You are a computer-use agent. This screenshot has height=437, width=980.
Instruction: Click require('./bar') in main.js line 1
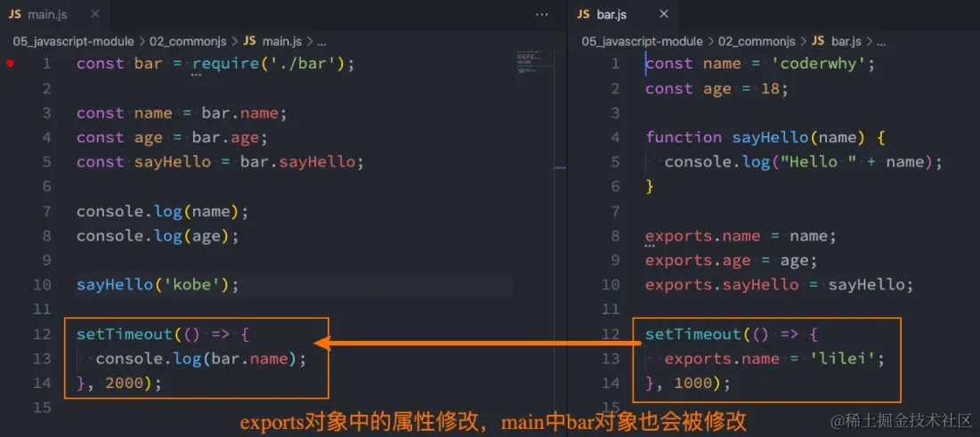click(x=268, y=63)
